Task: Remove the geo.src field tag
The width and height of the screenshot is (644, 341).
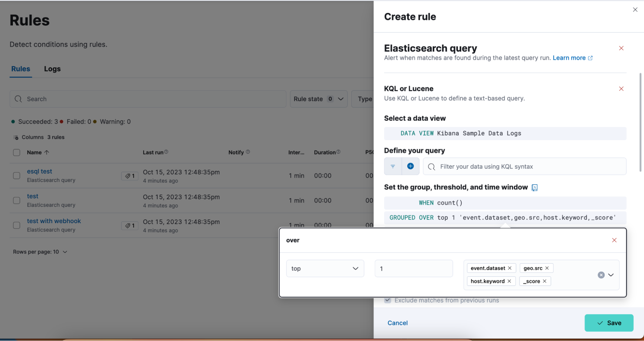Action: tap(547, 268)
